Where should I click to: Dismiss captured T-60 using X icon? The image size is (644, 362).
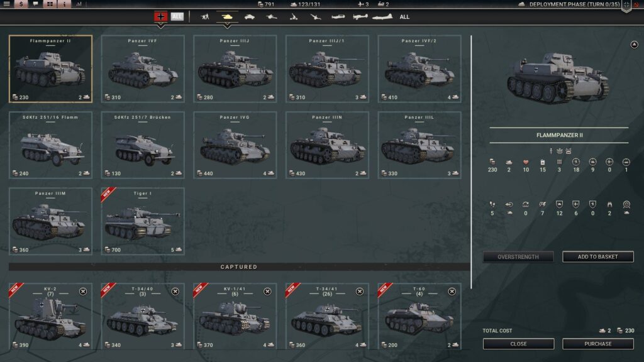tap(452, 292)
